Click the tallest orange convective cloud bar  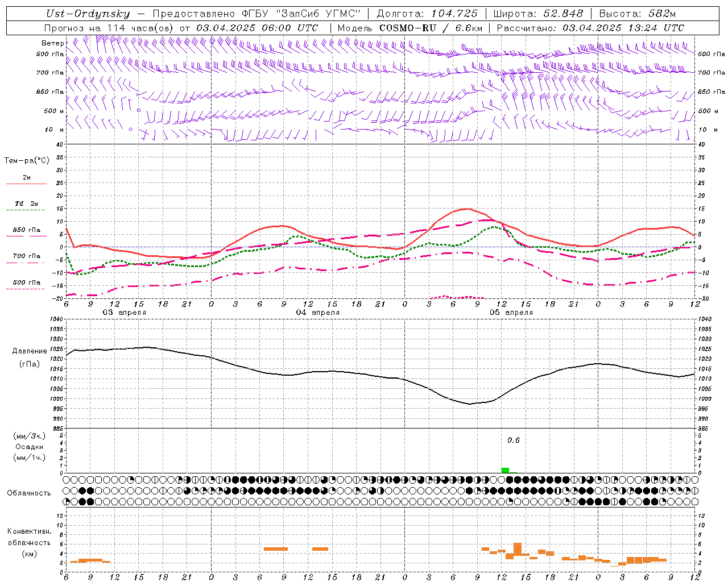tap(518, 549)
